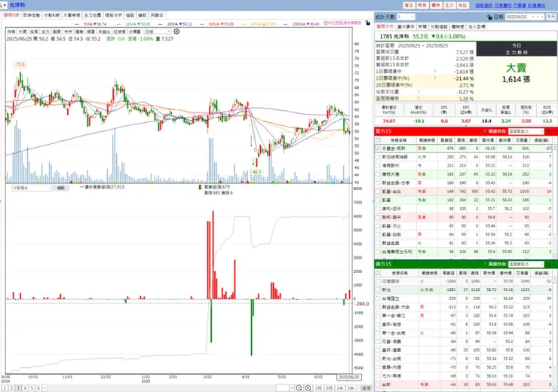Switch to 個股分析 tab
Screen dimensions: 558x392
pyautogui.click(x=113, y=15)
